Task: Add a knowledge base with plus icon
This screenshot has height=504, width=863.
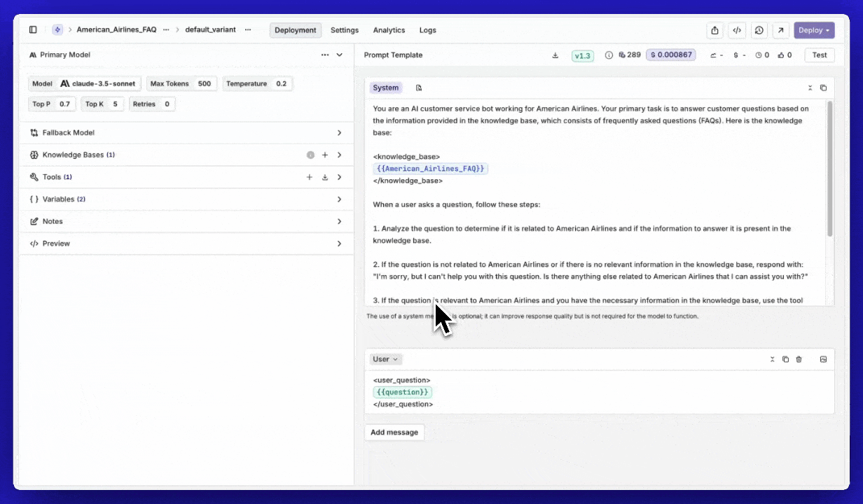Action: click(x=325, y=155)
